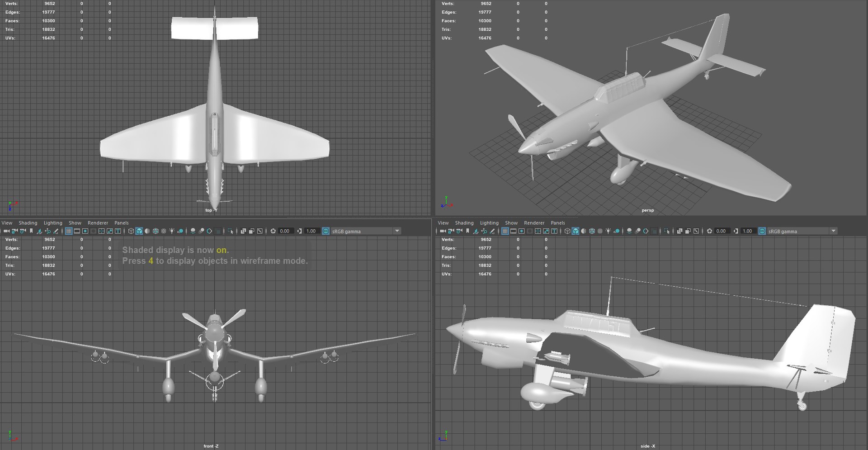Open Camera Attributes in front view toolbar
The image size is (868, 450).
click(23, 231)
